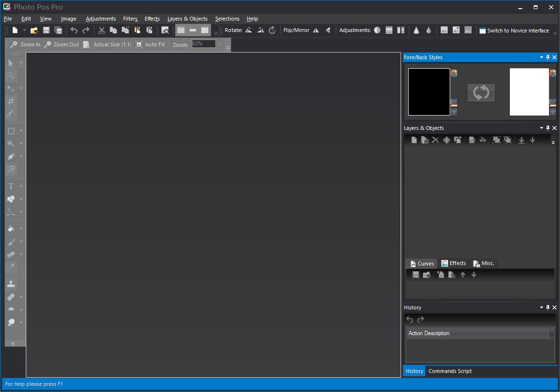This screenshot has width=560, height=392.
Task: Click the Action Description column header
Action: click(x=477, y=333)
